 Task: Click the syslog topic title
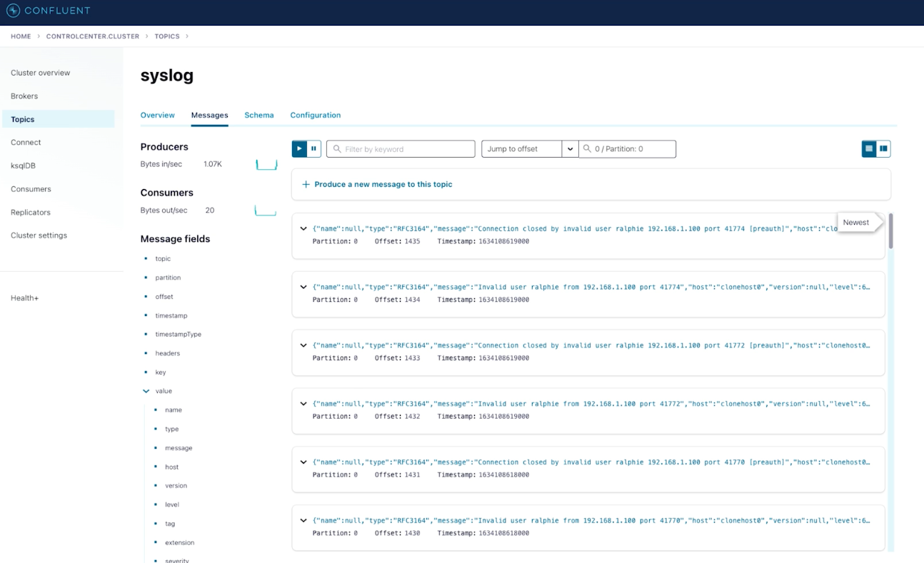coord(167,75)
